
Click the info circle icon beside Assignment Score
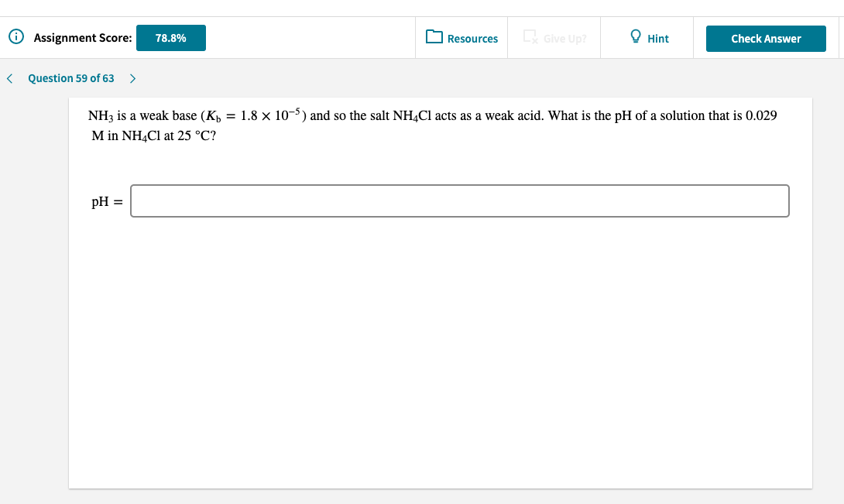[x=15, y=37]
